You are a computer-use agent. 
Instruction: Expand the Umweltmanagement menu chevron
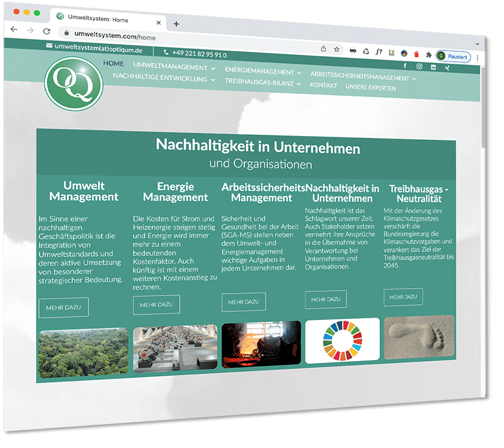[x=213, y=69]
